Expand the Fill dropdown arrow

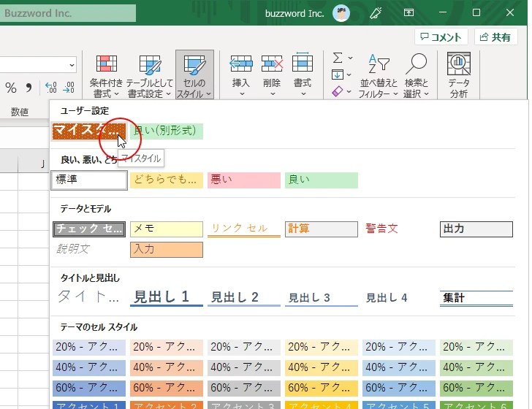349,74
